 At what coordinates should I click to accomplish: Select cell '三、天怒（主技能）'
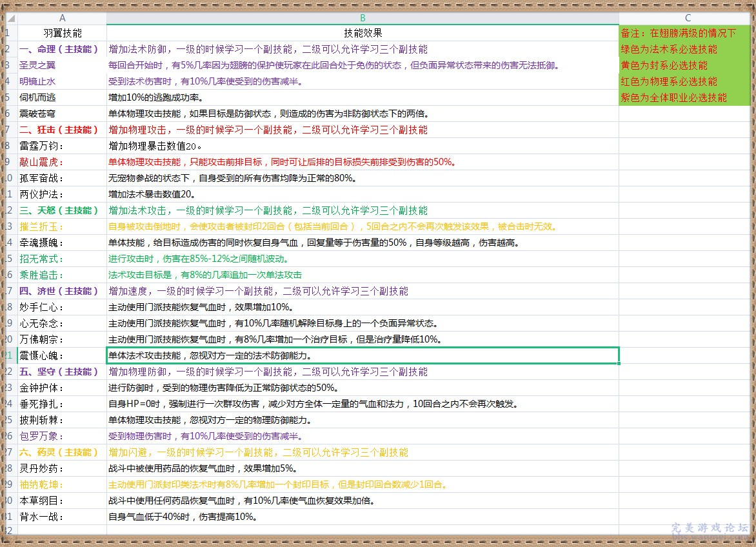62,210
